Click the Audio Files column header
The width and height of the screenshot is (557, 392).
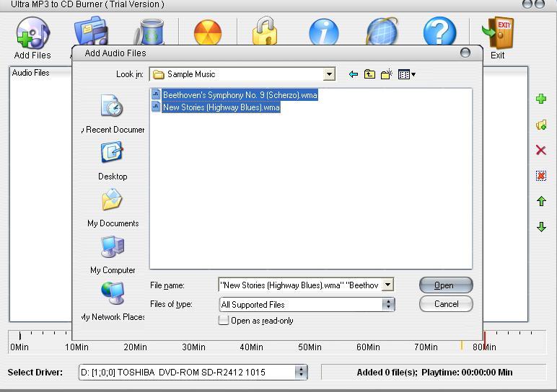coord(30,73)
